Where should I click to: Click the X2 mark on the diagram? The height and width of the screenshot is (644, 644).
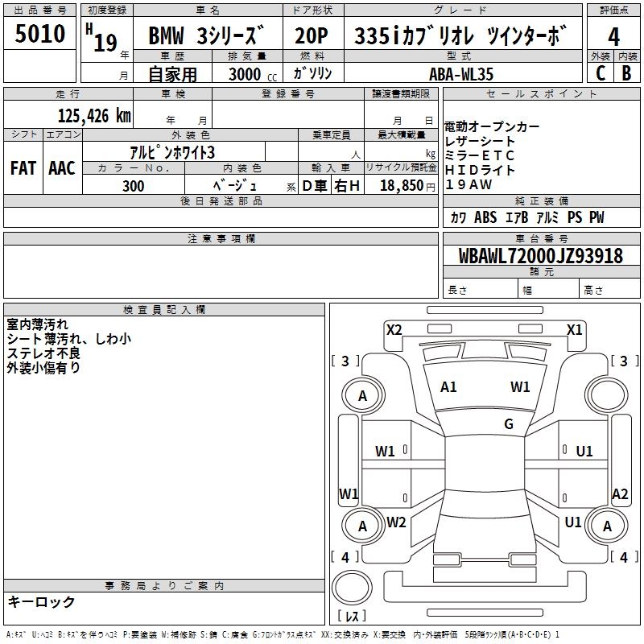[x=394, y=330]
